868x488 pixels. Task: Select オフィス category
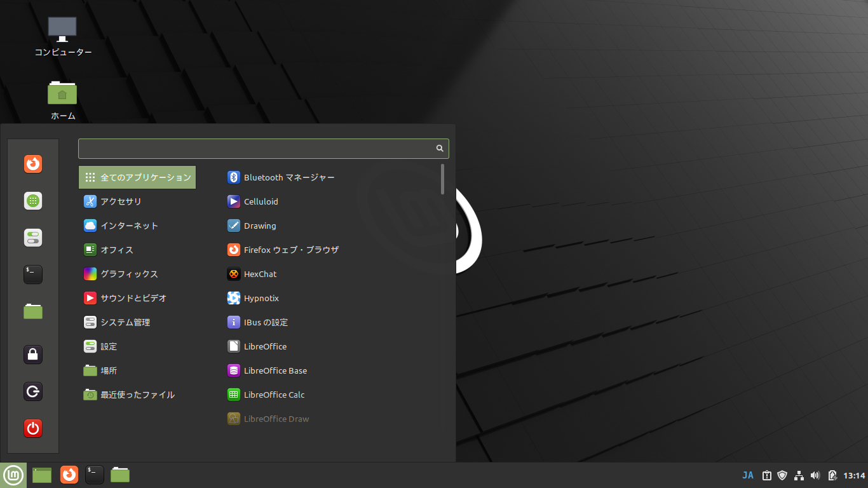coord(137,250)
